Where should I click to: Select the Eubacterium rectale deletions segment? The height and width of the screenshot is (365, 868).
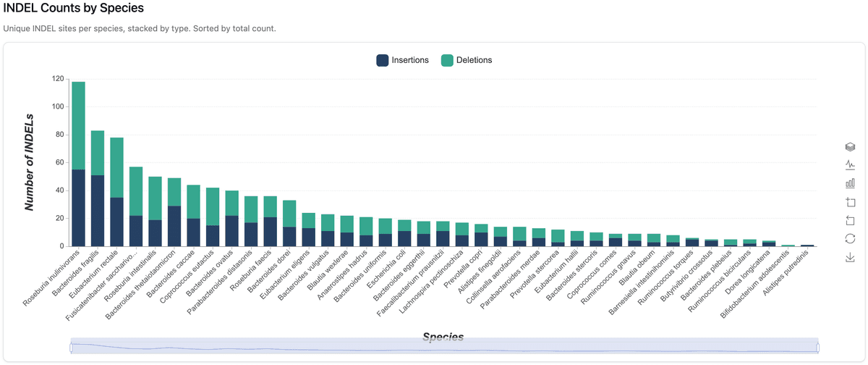click(116, 167)
